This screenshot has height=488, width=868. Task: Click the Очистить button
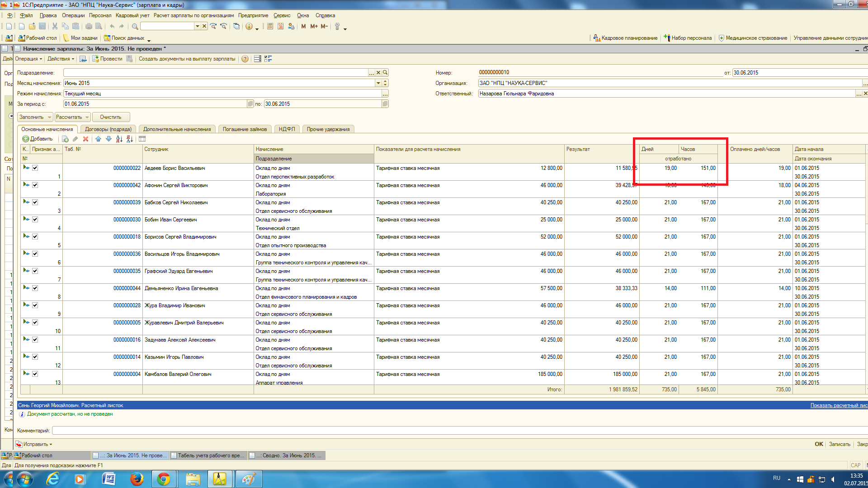(x=111, y=117)
